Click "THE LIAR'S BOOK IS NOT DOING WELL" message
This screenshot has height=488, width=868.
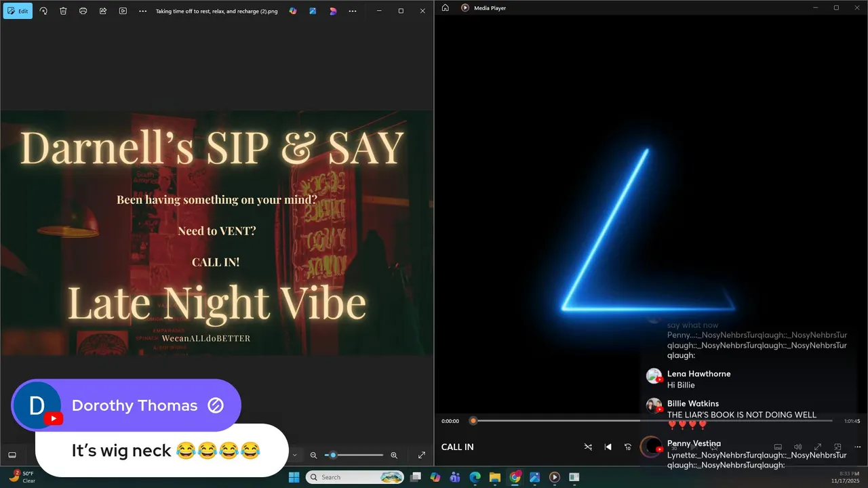click(742, 415)
